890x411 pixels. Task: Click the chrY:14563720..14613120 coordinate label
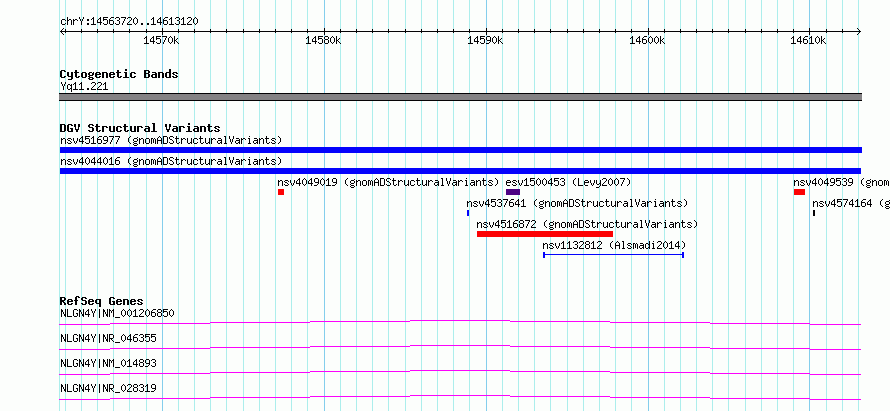129,22
